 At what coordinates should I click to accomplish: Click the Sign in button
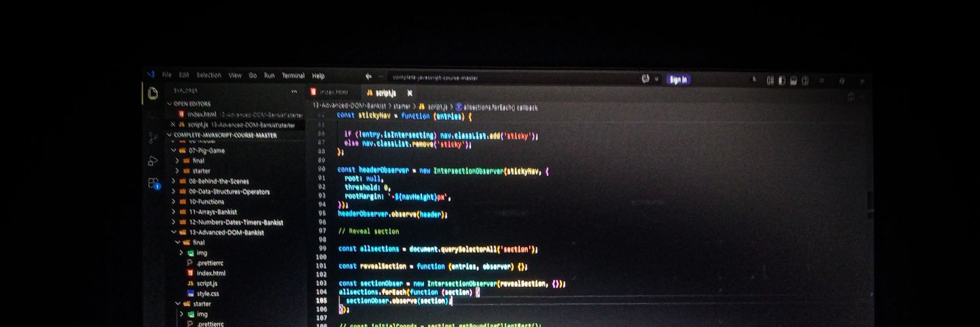coord(678,80)
